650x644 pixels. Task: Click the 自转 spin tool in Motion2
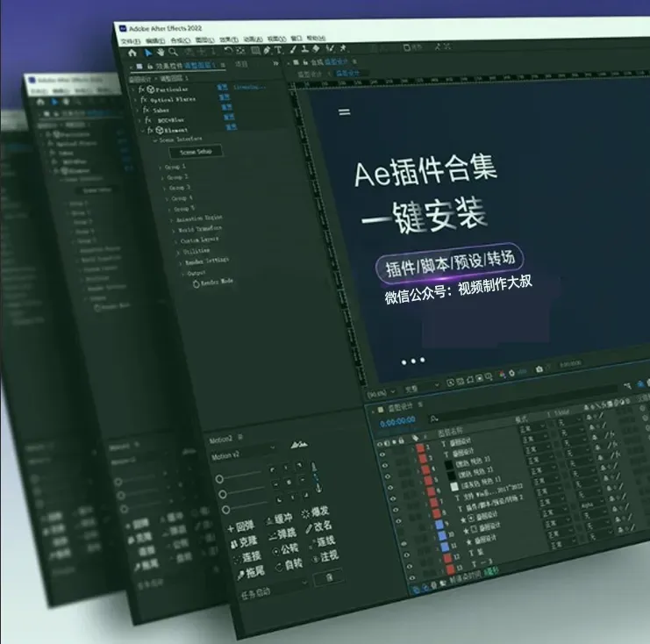[289, 565]
